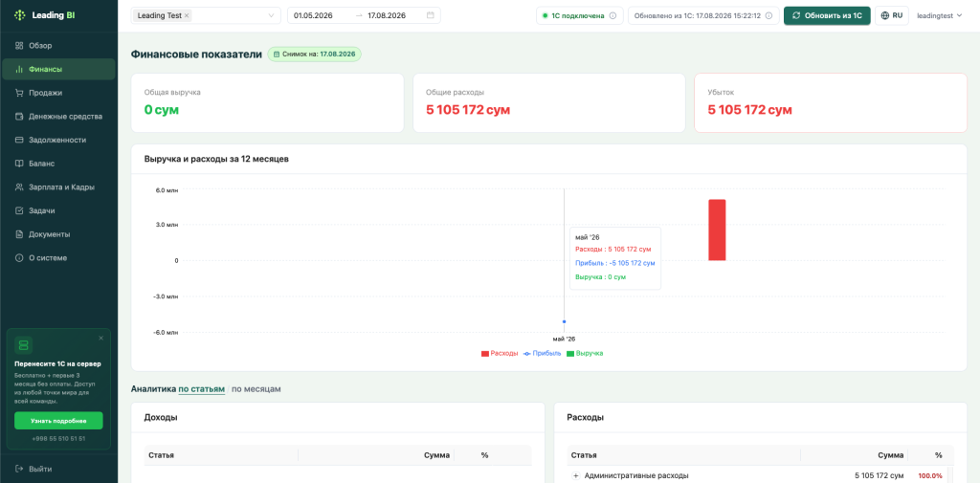Image resolution: width=980 pixels, height=483 pixels.
Task: Switch analytics to по месяцам tab
Action: [256, 388]
